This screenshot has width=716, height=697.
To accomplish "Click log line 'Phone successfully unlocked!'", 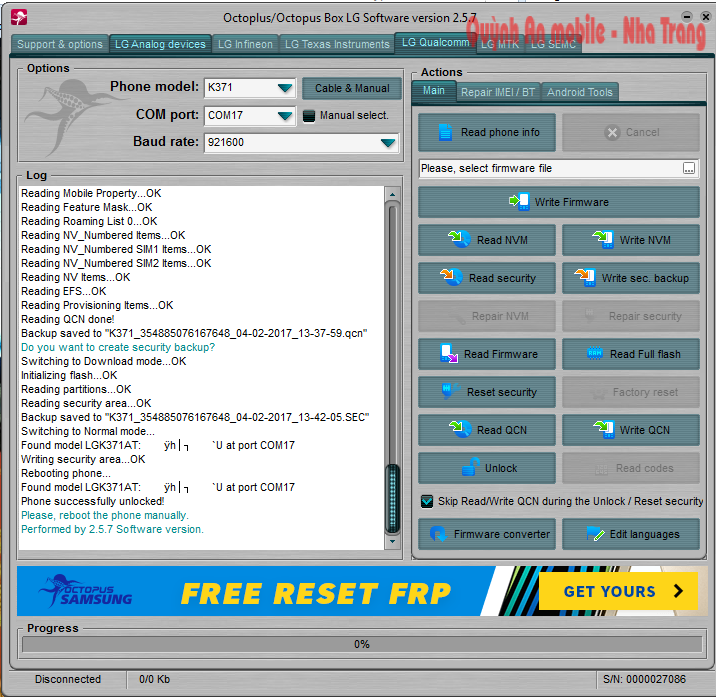I will pos(93,501).
